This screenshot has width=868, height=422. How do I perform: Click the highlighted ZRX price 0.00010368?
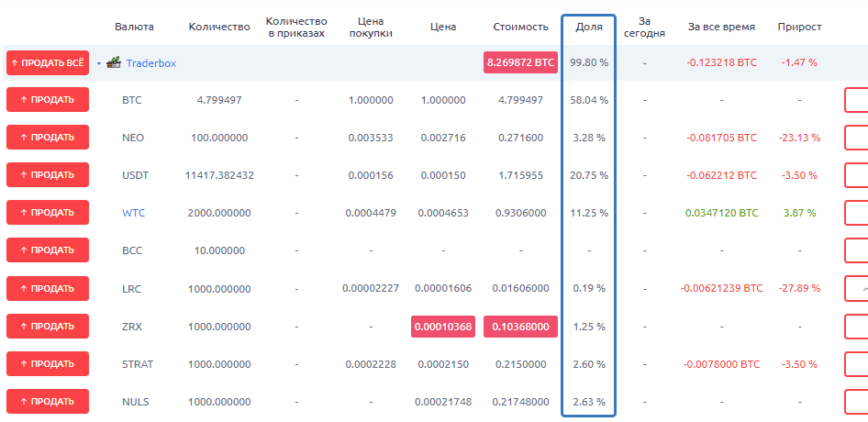click(443, 327)
